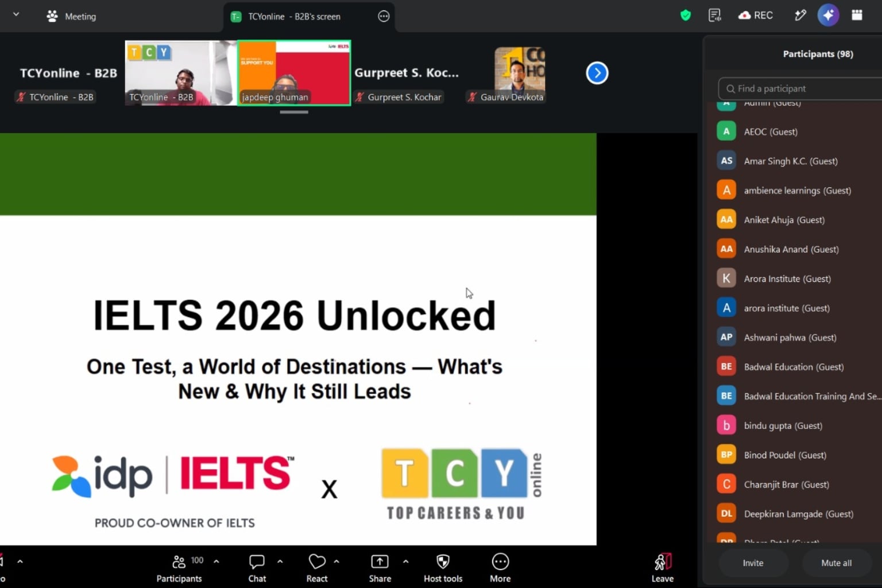Screen dimensions: 882x588
Task: Open the More options menu
Action: pyautogui.click(x=500, y=568)
